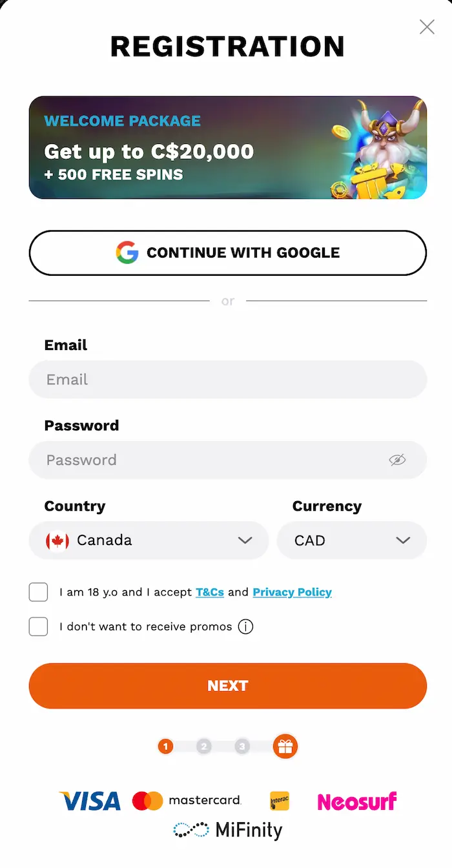This screenshot has width=452, height=868.
Task: Click the MiFinity payment logo
Action: point(228,830)
